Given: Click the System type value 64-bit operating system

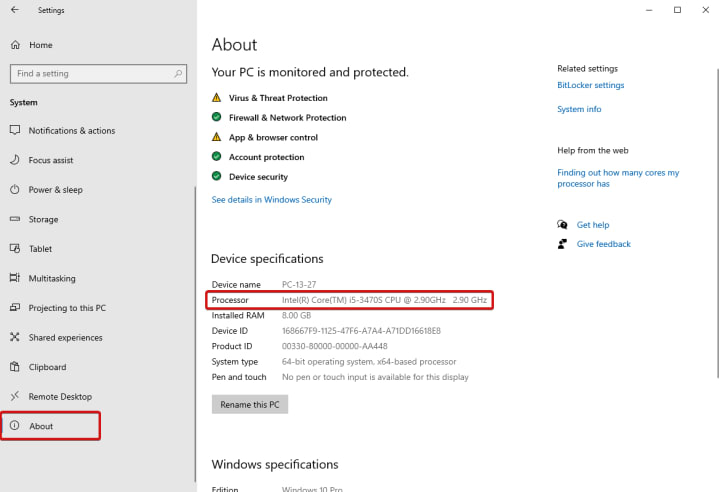Looking at the screenshot, I should (x=369, y=362).
